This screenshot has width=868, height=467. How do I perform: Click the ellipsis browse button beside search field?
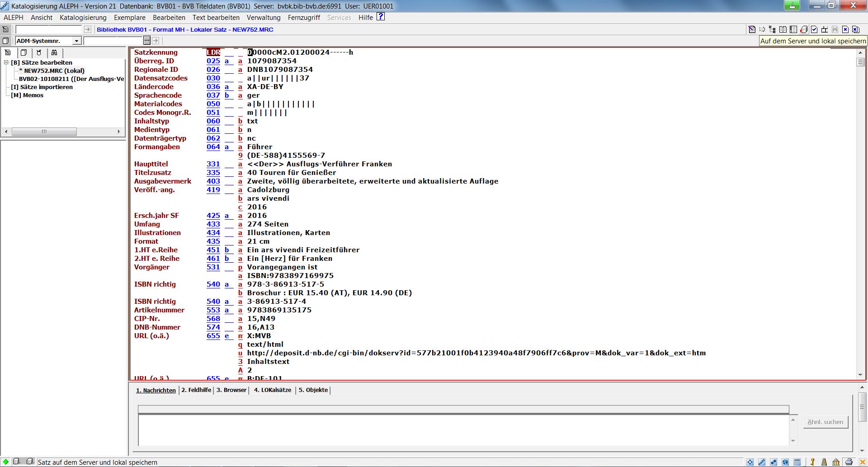click(146, 41)
